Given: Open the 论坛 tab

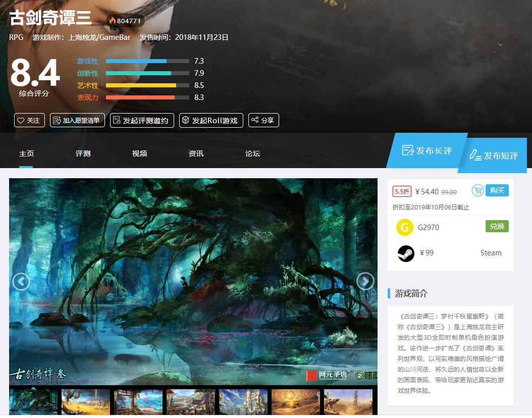Looking at the screenshot, I should tap(252, 153).
